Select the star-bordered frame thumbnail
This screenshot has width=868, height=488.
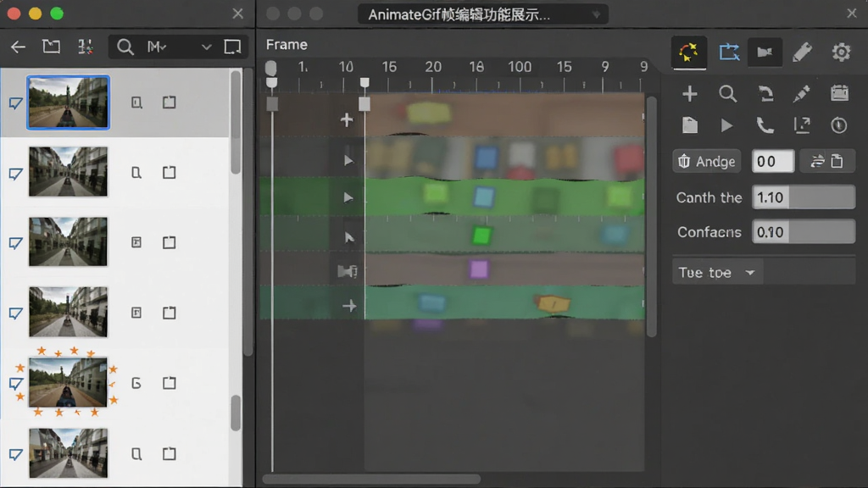68,382
